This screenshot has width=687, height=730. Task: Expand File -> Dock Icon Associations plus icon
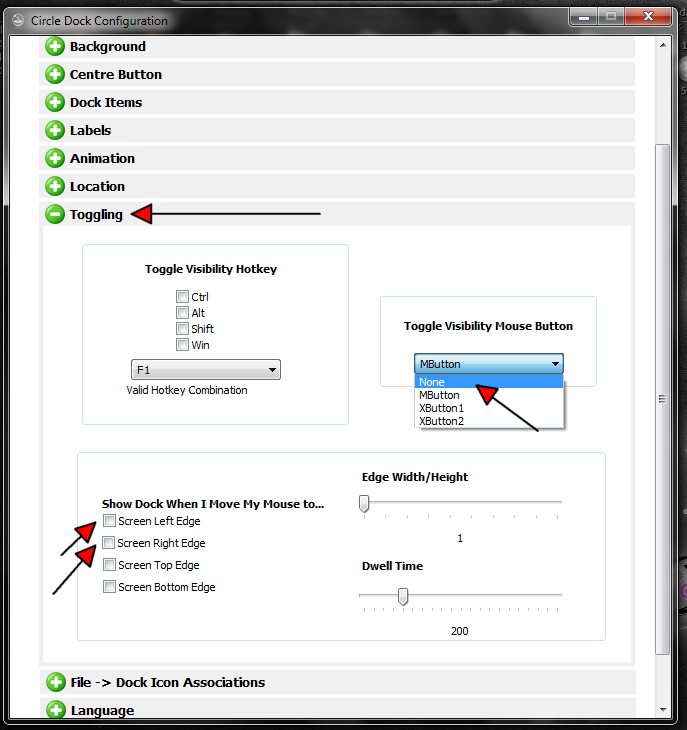[x=56, y=683]
